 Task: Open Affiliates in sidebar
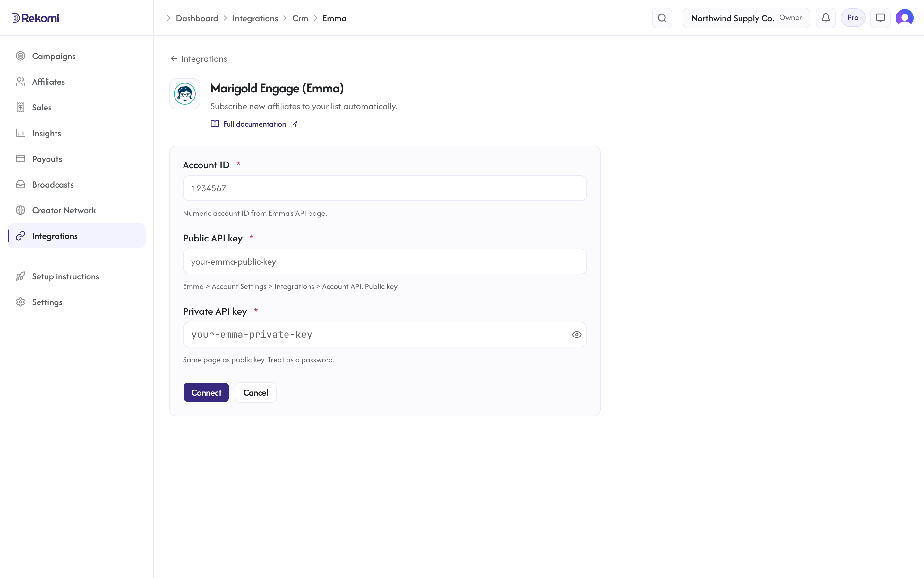click(76, 82)
